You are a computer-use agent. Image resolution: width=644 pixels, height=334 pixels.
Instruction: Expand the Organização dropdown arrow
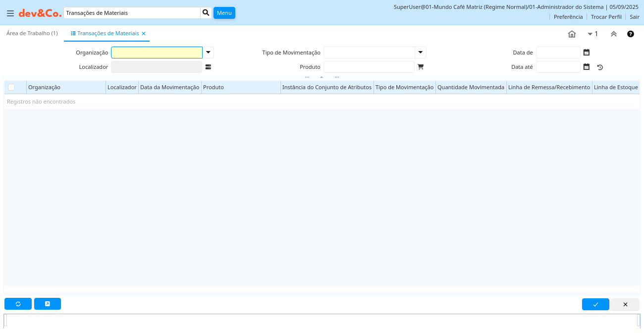pos(208,53)
